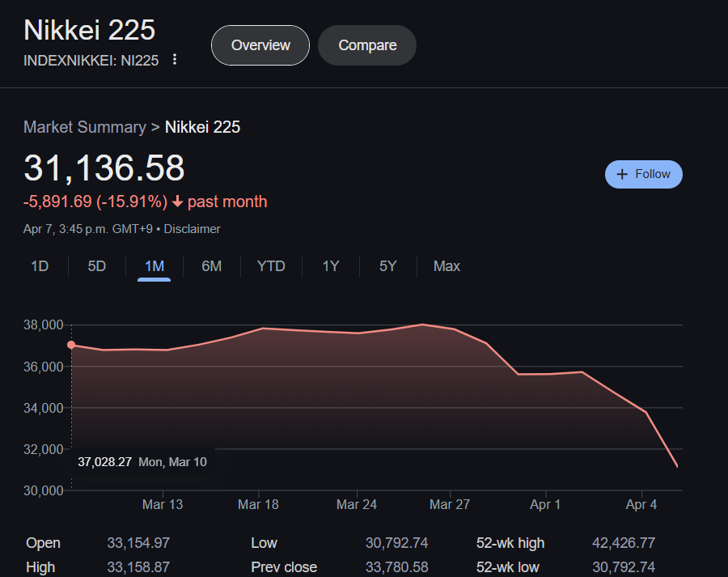Click the plus icon in Follow button
This screenshot has width=728, height=577.
622,174
